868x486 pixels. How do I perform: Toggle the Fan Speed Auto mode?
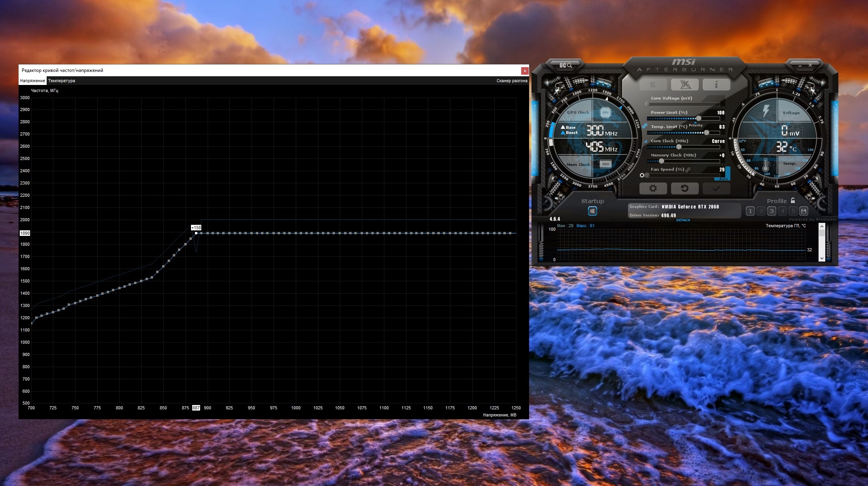[x=723, y=179]
